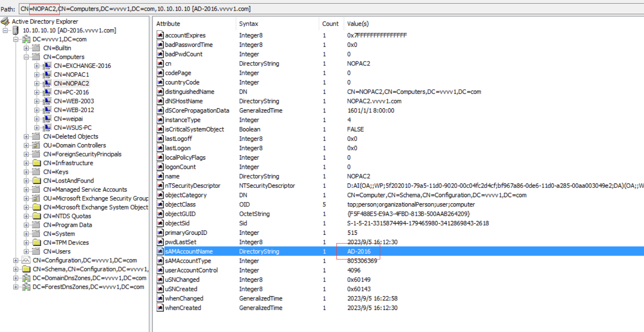This screenshot has width=644, height=332.
Task: Expand the CN=EXCHANGE-2016 node
Action: tap(37, 66)
